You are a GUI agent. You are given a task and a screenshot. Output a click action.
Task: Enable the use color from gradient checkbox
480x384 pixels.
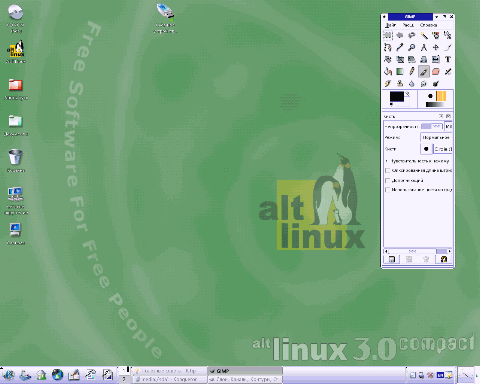[388, 190]
